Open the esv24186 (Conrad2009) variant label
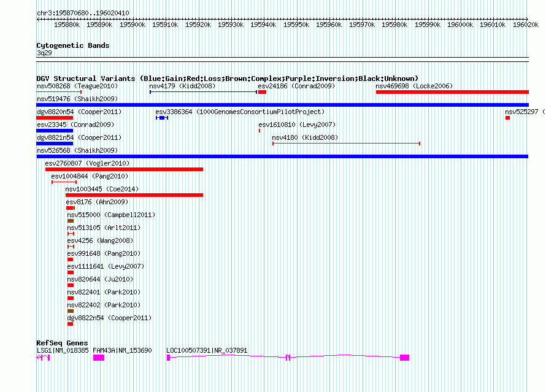 coord(296,86)
